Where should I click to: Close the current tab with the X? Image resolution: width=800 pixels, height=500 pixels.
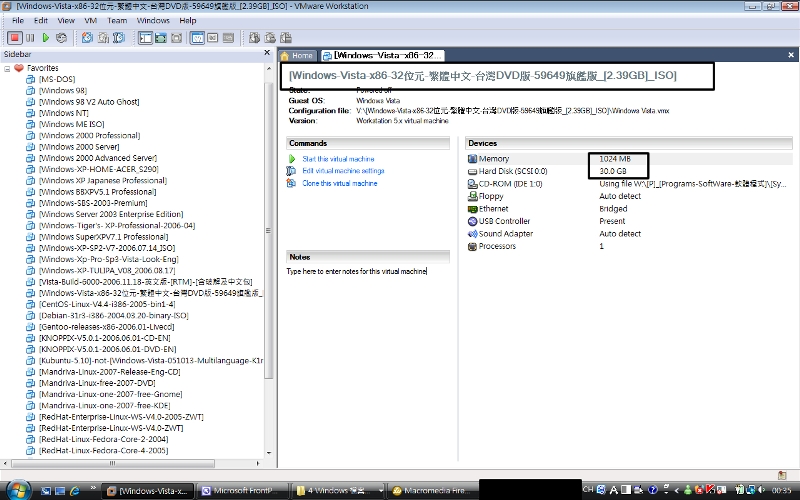[x=791, y=55]
